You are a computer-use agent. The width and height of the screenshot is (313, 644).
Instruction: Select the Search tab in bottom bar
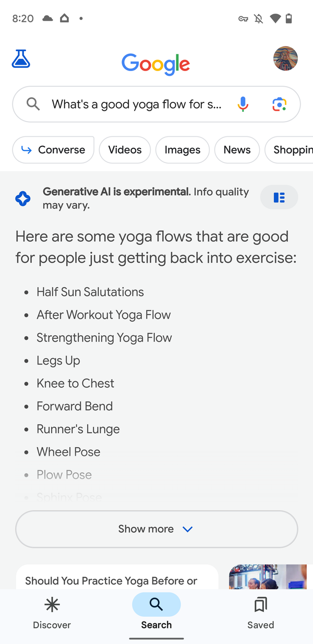click(156, 614)
